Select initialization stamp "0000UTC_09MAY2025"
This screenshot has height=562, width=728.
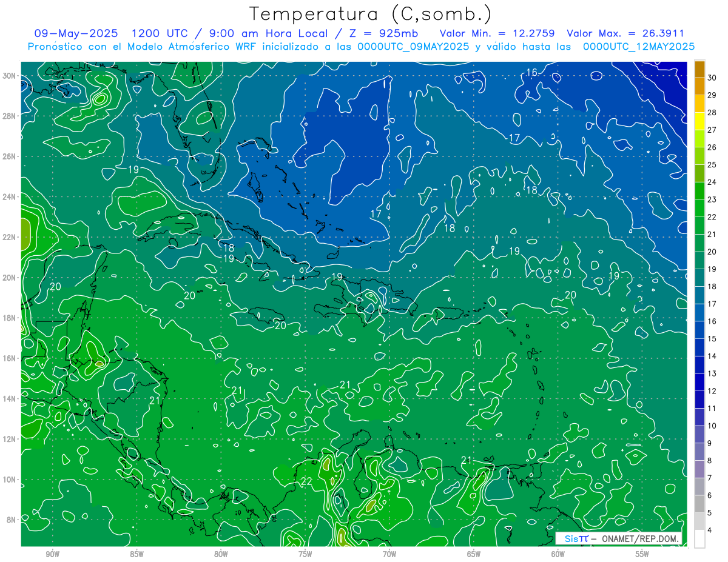coord(413,47)
